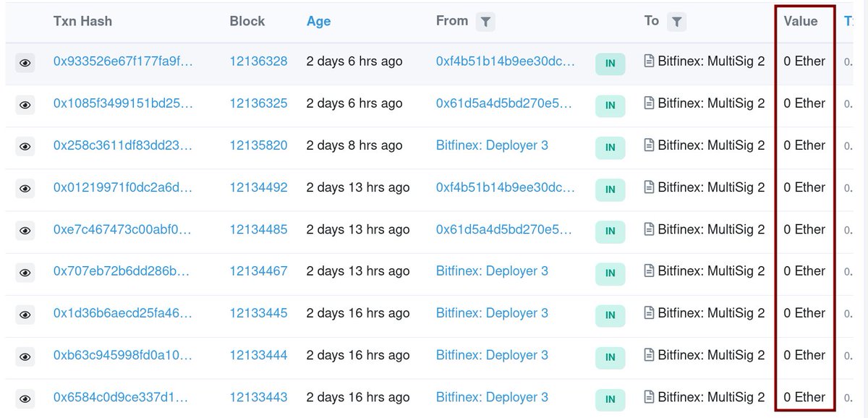Click the 0 Ether value in block 12134467 row

tap(804, 271)
